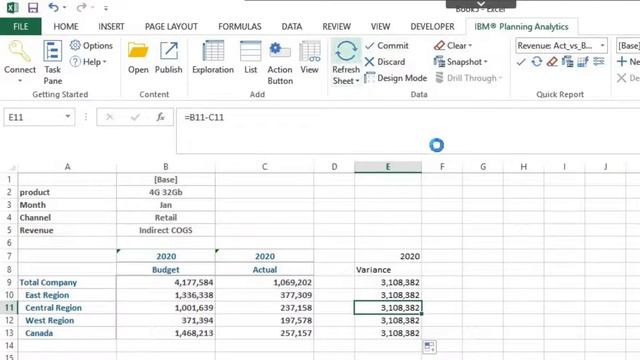This screenshot has height=360, width=640.
Task: Click the Publish icon
Action: pyautogui.click(x=169, y=51)
